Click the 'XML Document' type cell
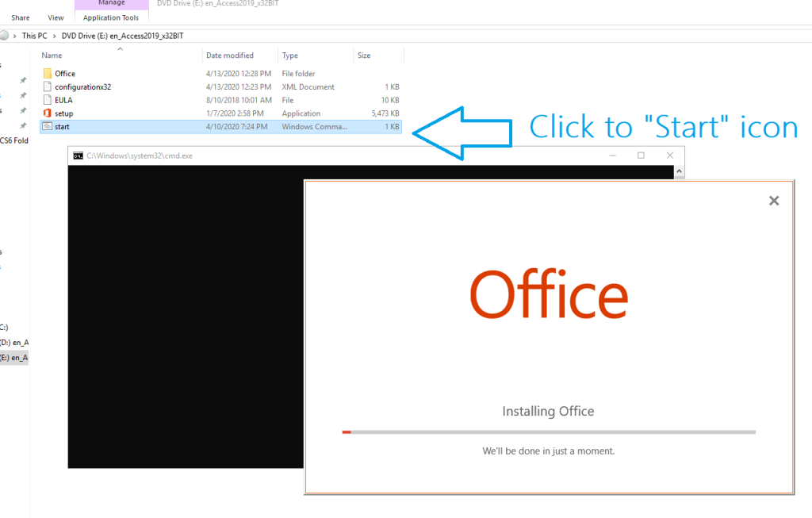The image size is (812, 518). [308, 87]
